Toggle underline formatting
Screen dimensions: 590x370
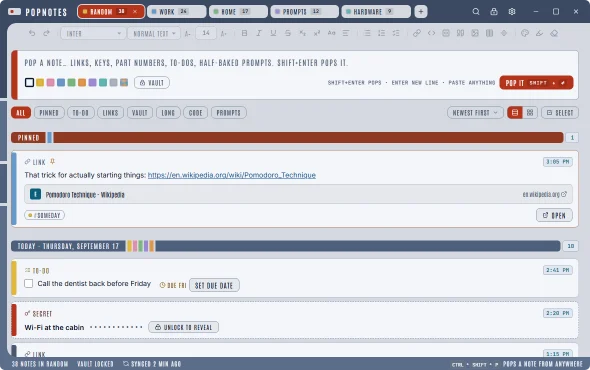coord(273,33)
